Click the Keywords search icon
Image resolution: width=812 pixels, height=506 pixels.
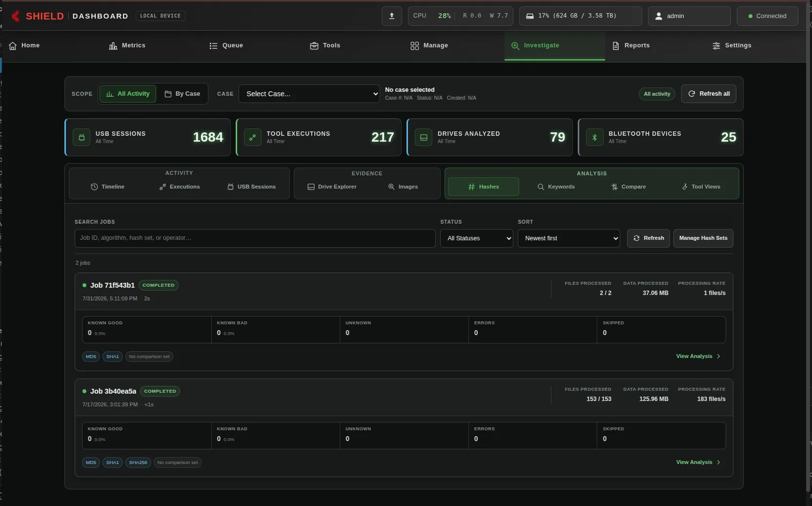(x=541, y=187)
